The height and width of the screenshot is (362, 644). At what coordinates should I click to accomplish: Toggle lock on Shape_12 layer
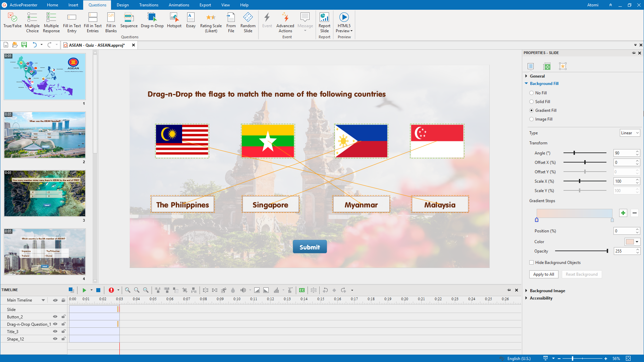coord(63,339)
